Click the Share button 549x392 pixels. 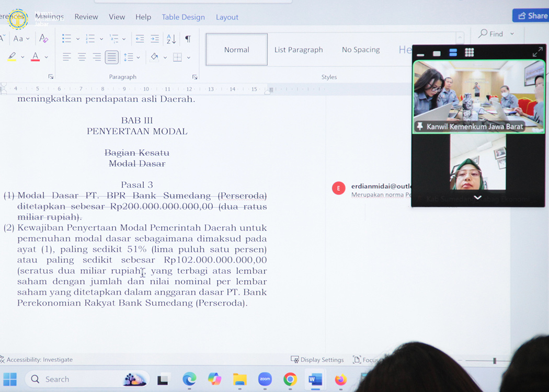pos(531,16)
